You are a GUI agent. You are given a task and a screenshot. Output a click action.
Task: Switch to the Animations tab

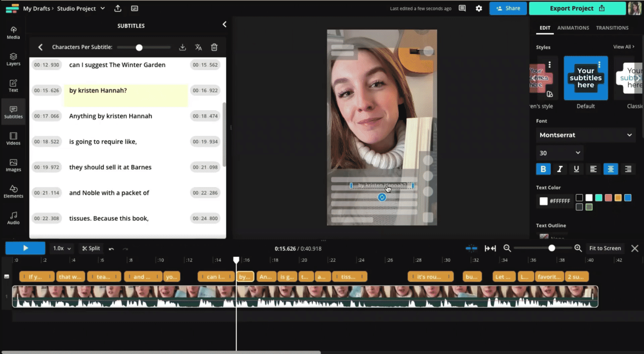pos(573,28)
